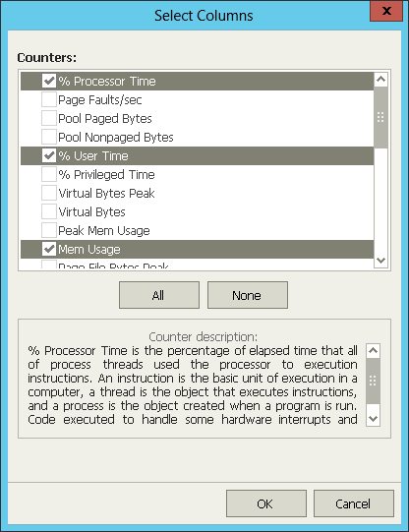The height and width of the screenshot is (532, 409).
Task: Enable the Page Faults/sec counter checkbox
Action: point(49,99)
